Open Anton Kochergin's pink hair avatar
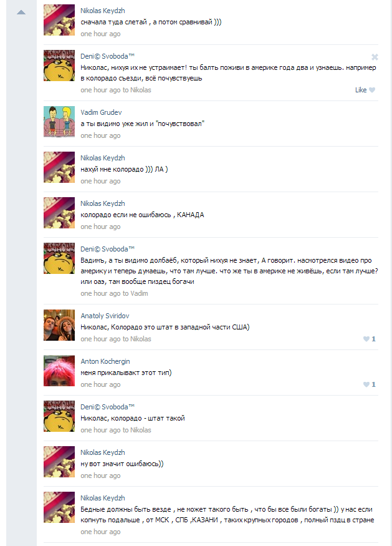 (59, 371)
